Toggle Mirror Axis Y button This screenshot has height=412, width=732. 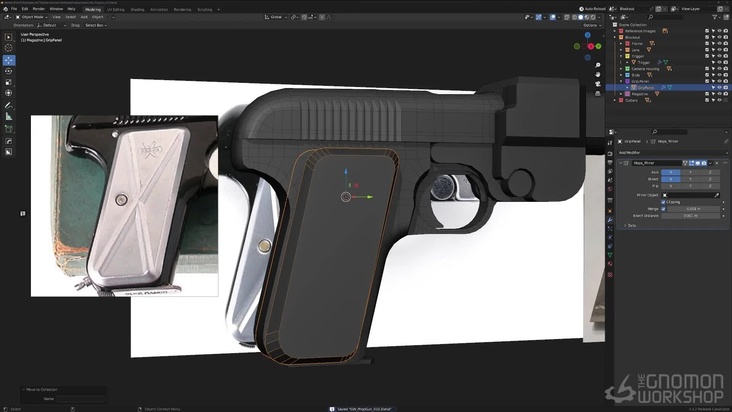point(690,172)
